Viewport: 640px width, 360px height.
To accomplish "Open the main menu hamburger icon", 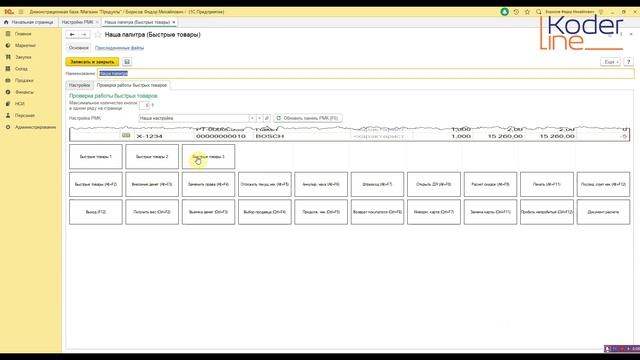I will [x=21, y=12].
